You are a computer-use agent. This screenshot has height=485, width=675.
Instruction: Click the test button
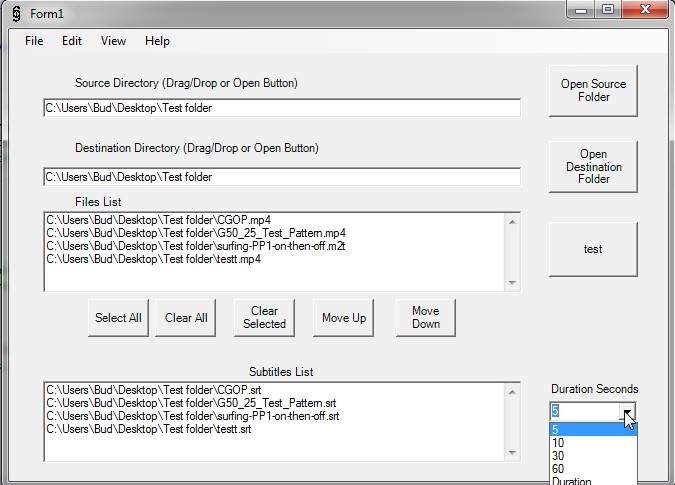pyautogui.click(x=593, y=249)
